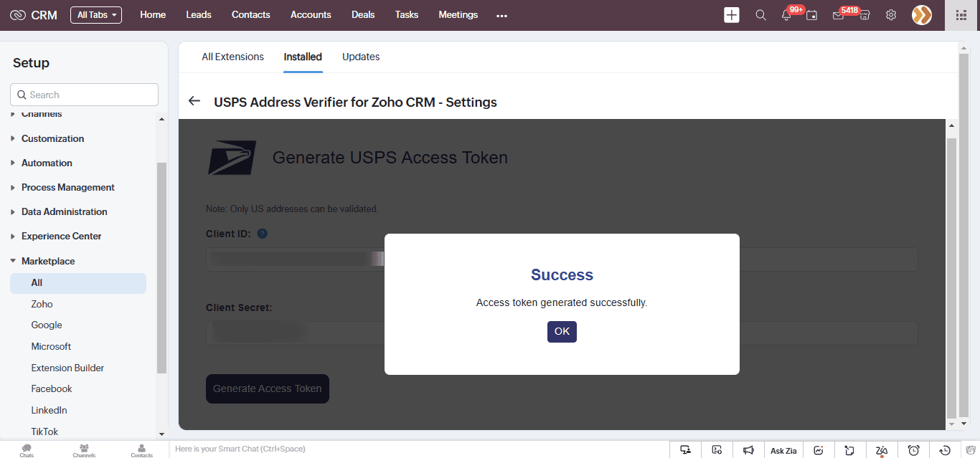Open the mail envelope icon
Image resolution: width=980 pixels, height=458 pixels.
(x=838, y=15)
